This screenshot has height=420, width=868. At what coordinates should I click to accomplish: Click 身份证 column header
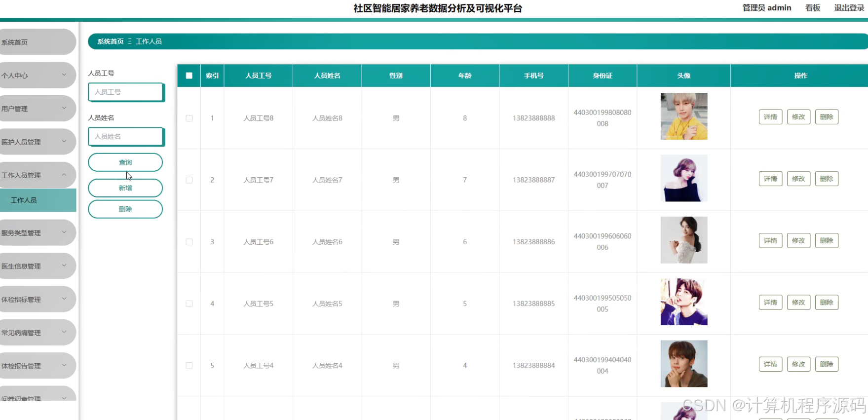tap(603, 76)
